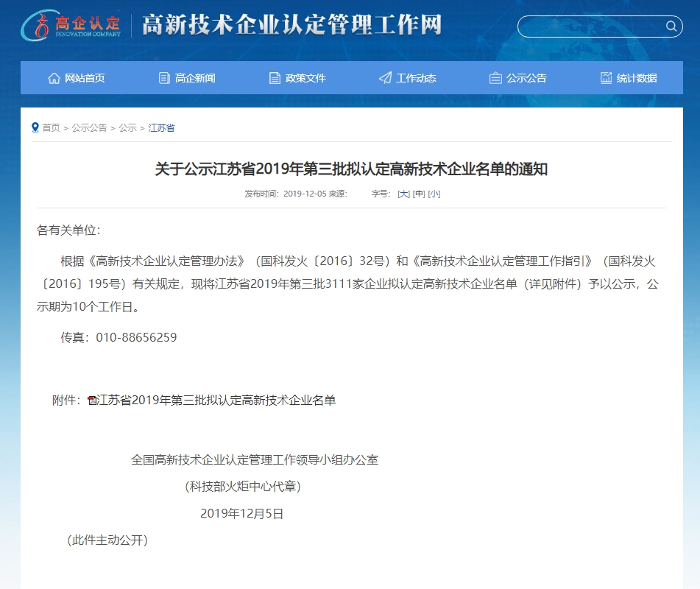Open 公示公告 breadcrumb link
Screen dimensions: 700x589
pos(89,128)
